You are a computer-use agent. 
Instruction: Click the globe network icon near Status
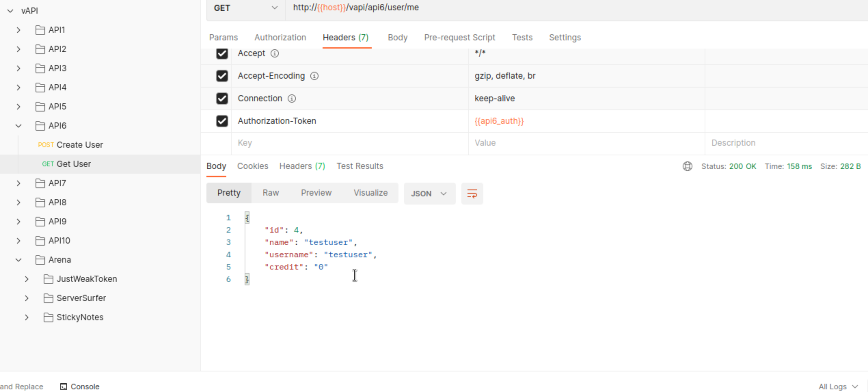tap(687, 166)
